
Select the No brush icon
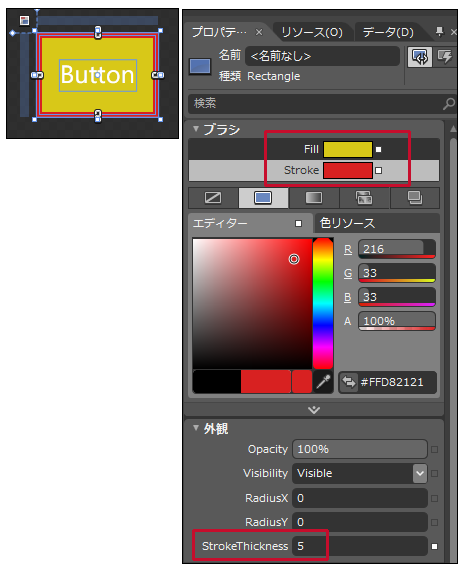213,198
